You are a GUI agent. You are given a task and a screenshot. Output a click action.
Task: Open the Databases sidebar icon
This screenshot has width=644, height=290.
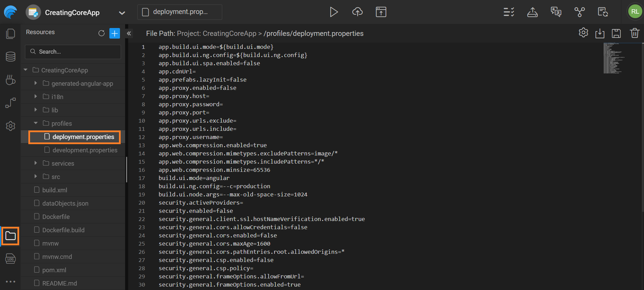click(11, 57)
